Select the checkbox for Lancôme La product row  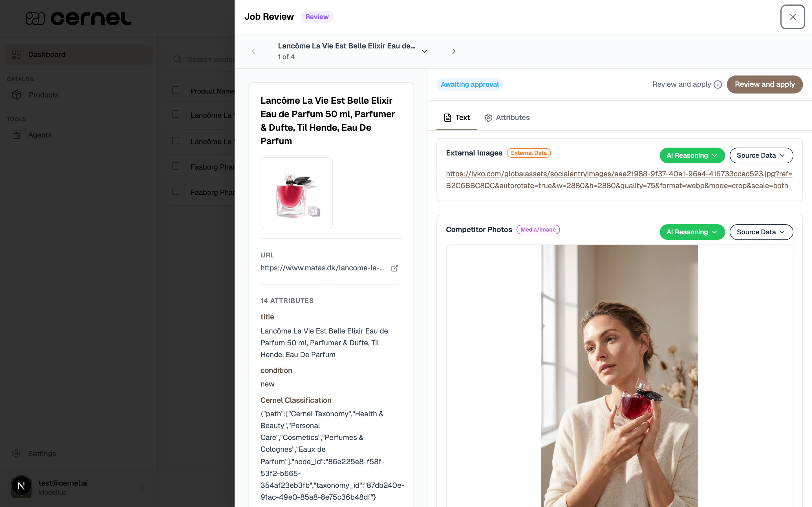pos(176,114)
